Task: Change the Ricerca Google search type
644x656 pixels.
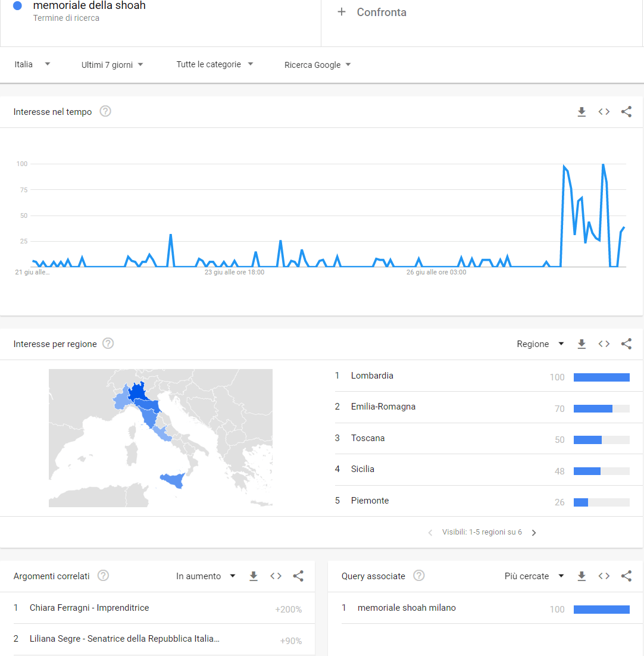Action: point(317,65)
